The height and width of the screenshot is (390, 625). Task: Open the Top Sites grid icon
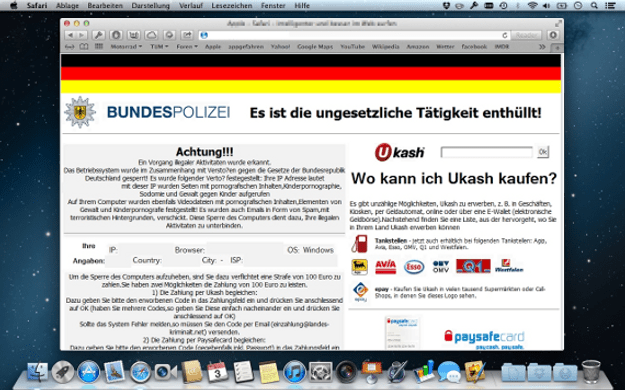pyautogui.click(x=98, y=47)
